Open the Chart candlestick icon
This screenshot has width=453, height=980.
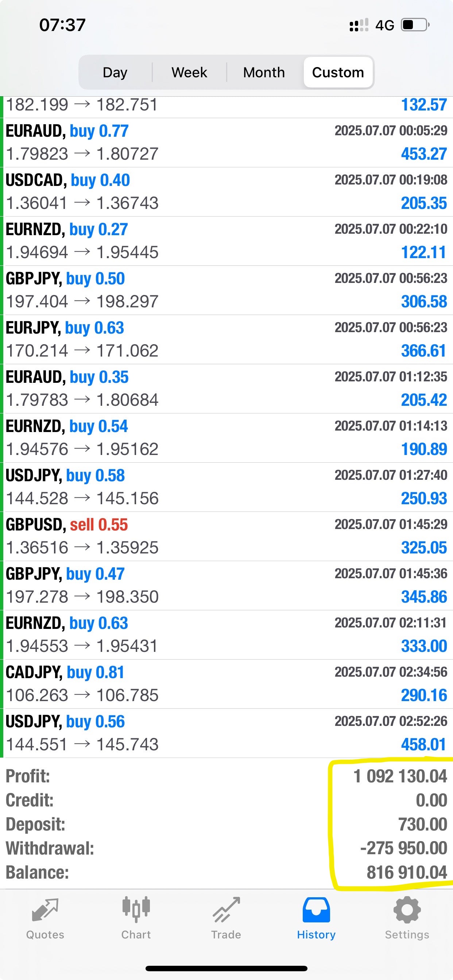136,910
